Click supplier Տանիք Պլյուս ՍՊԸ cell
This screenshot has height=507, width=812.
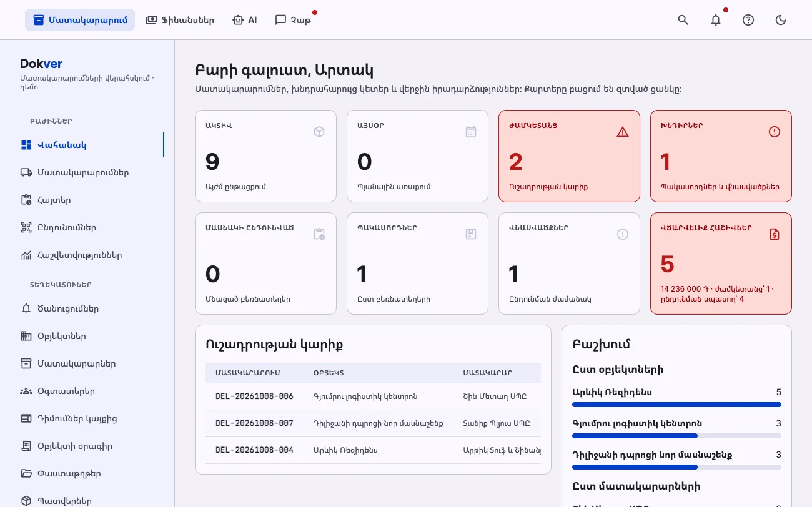[497, 423]
